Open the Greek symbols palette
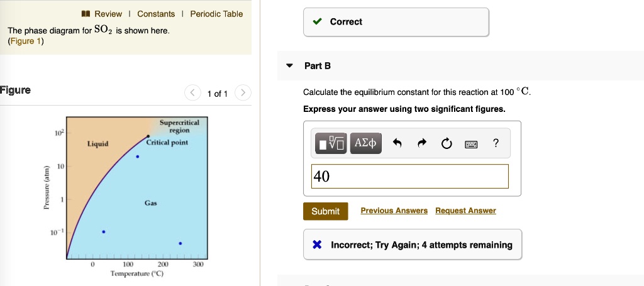The height and width of the screenshot is (286, 644). pyautogui.click(x=365, y=144)
